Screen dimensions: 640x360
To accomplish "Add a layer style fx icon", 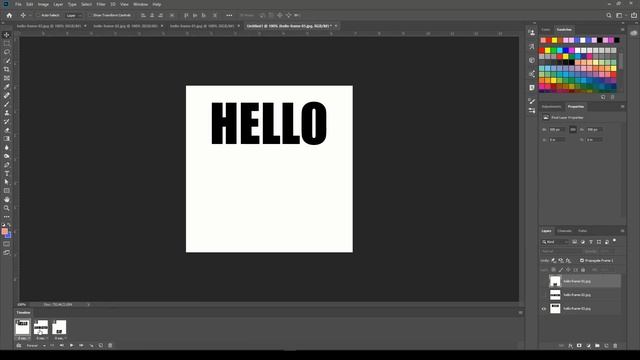I will point(570,346).
